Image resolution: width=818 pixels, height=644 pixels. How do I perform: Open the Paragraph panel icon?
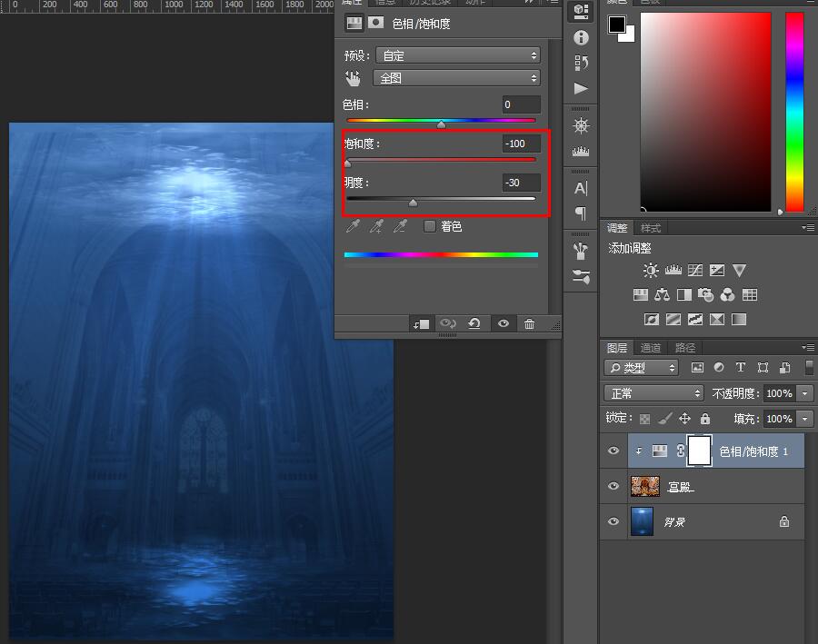click(581, 213)
